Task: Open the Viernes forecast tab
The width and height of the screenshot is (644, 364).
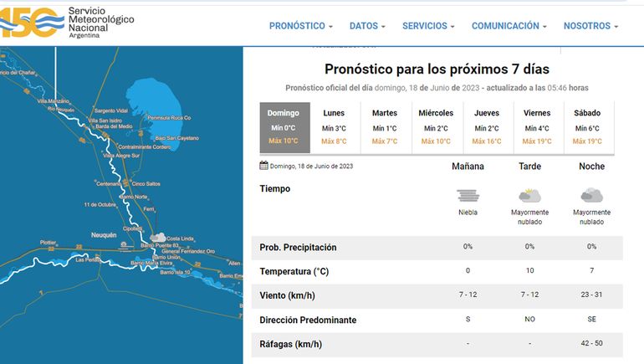Action: coord(539,127)
